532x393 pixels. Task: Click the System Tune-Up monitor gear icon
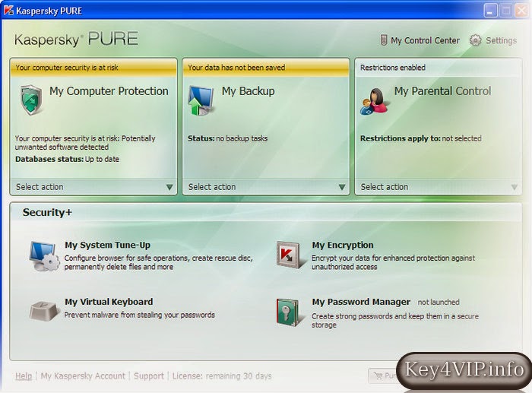(44, 256)
